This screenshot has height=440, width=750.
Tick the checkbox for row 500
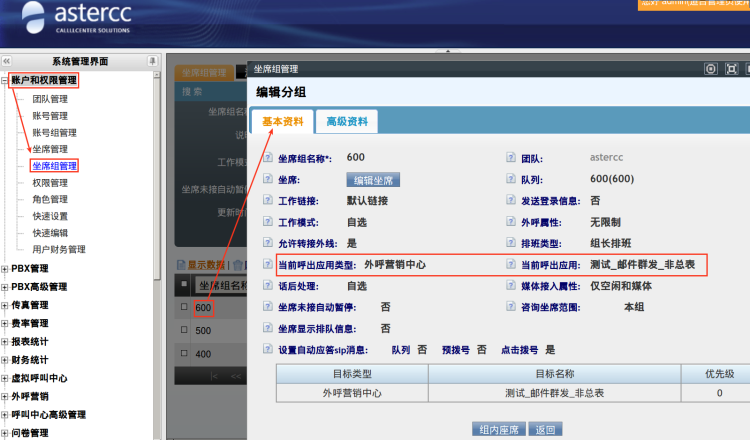(183, 331)
